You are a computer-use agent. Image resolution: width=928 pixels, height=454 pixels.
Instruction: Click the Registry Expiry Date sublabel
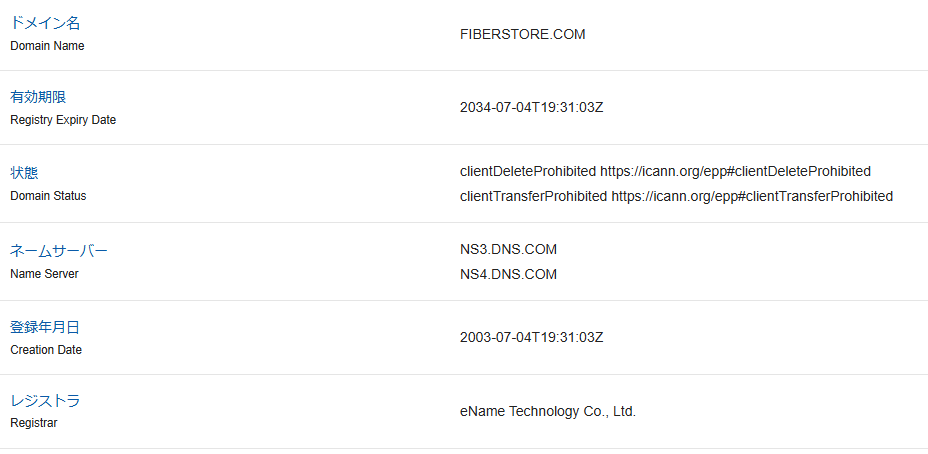(x=63, y=120)
